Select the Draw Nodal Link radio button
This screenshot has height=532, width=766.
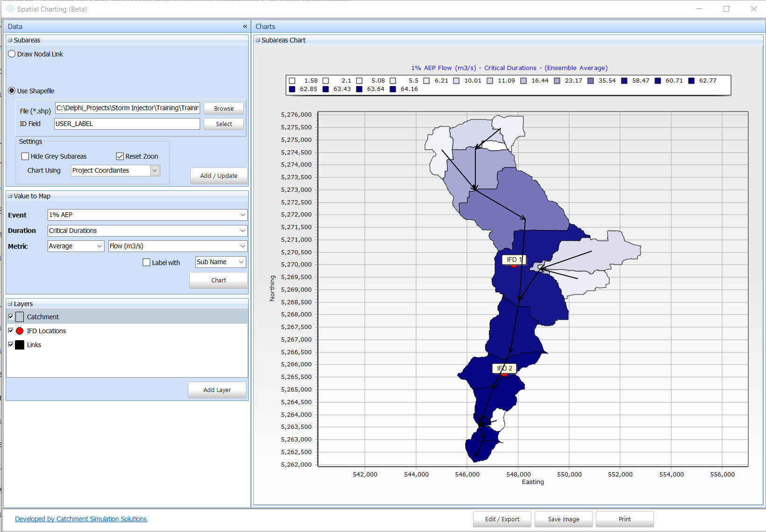(12, 53)
